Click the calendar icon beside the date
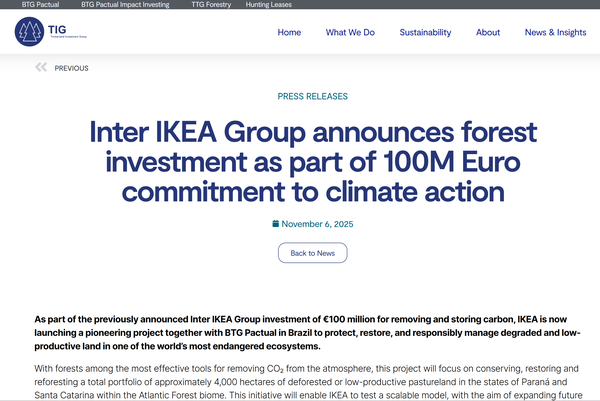 click(275, 223)
